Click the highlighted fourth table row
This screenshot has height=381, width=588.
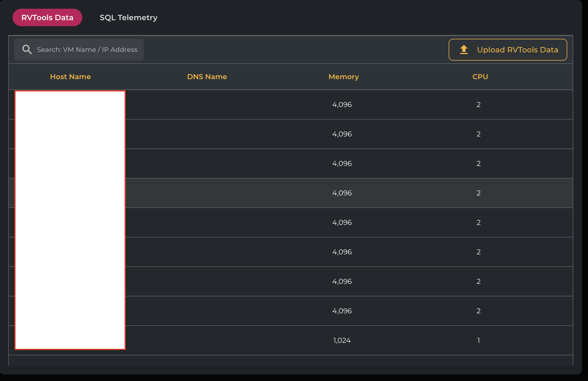pyautogui.click(x=273, y=193)
